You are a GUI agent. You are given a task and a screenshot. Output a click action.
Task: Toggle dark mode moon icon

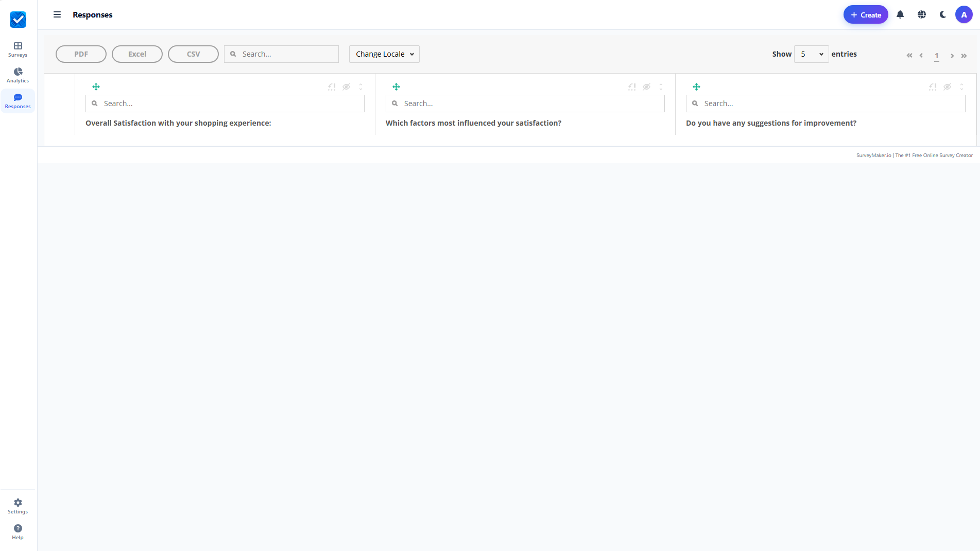pyautogui.click(x=943, y=14)
